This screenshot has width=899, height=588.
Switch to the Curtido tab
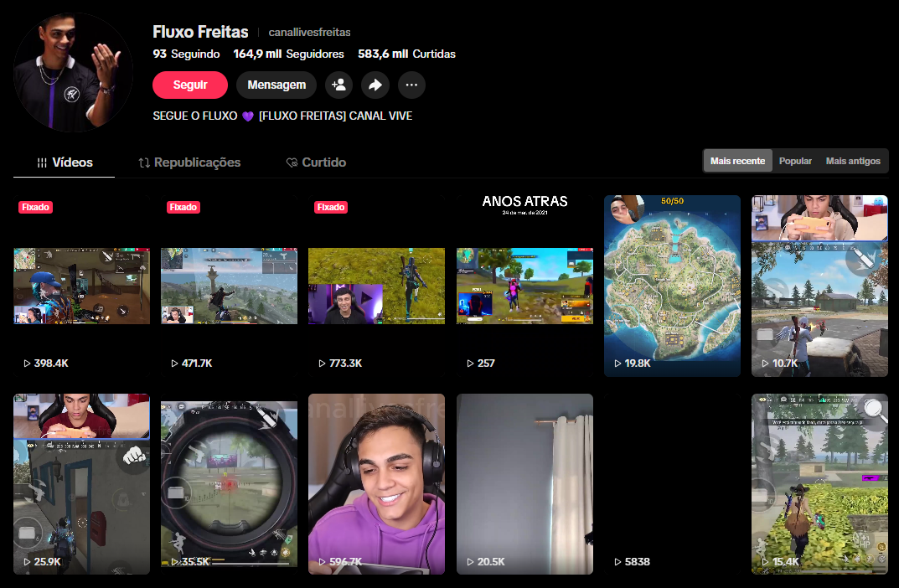[x=317, y=162]
